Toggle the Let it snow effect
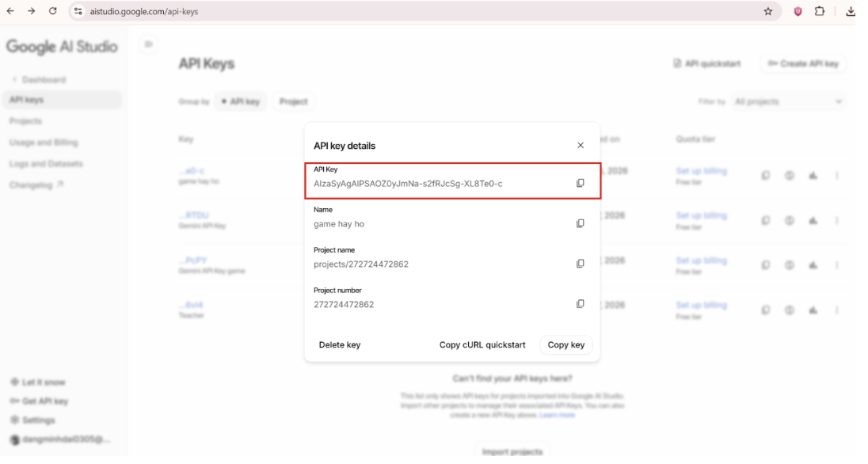Viewport: 868px width, 464px height. (x=38, y=382)
